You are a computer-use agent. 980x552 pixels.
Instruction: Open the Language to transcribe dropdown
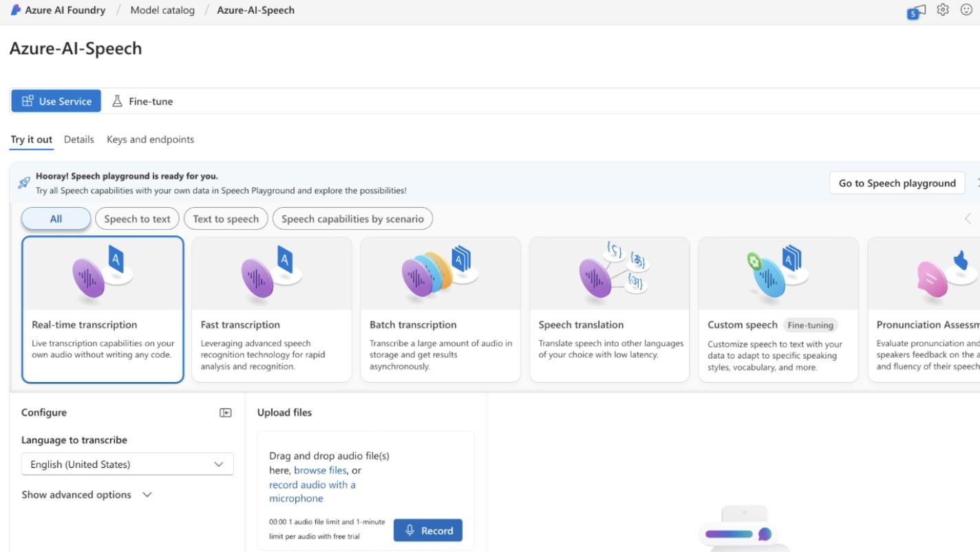click(x=127, y=464)
